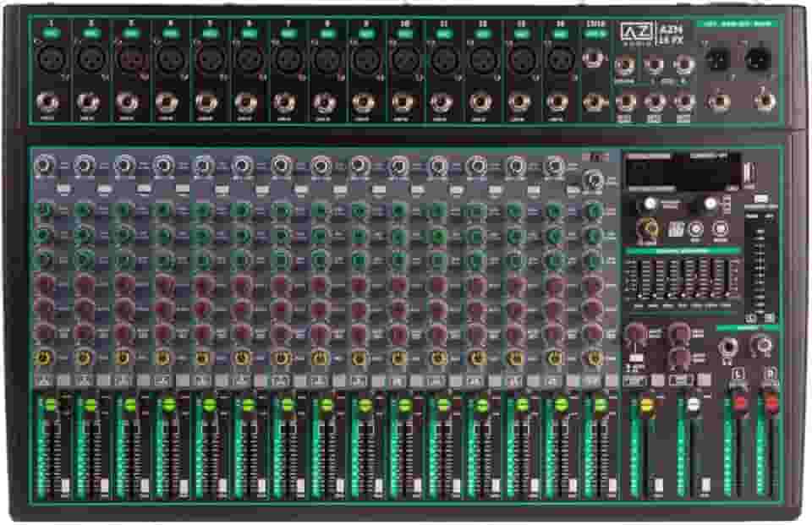Image resolution: width=812 pixels, height=525 pixels.
Task: Click the headphone jack in the Phones section
Action: pyautogui.click(x=724, y=345)
